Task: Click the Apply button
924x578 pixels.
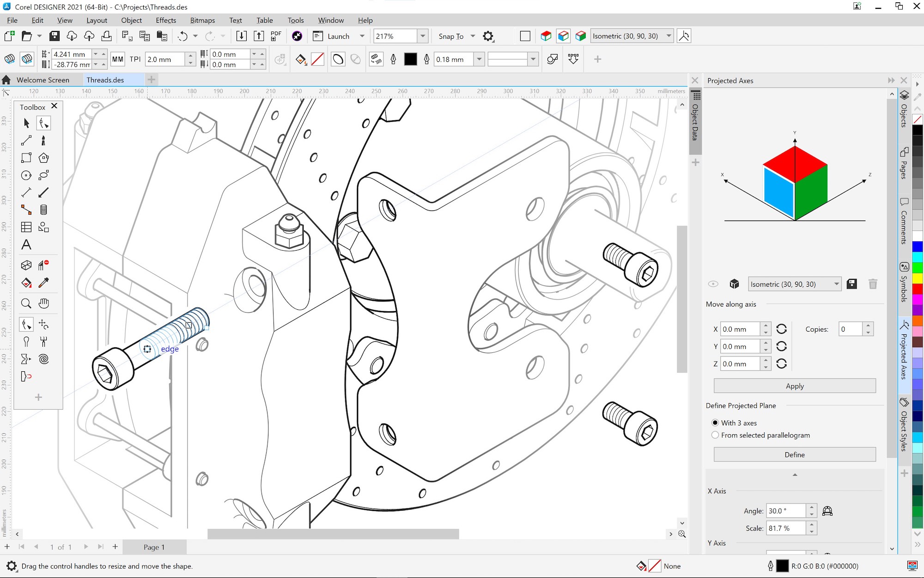Action: click(795, 386)
